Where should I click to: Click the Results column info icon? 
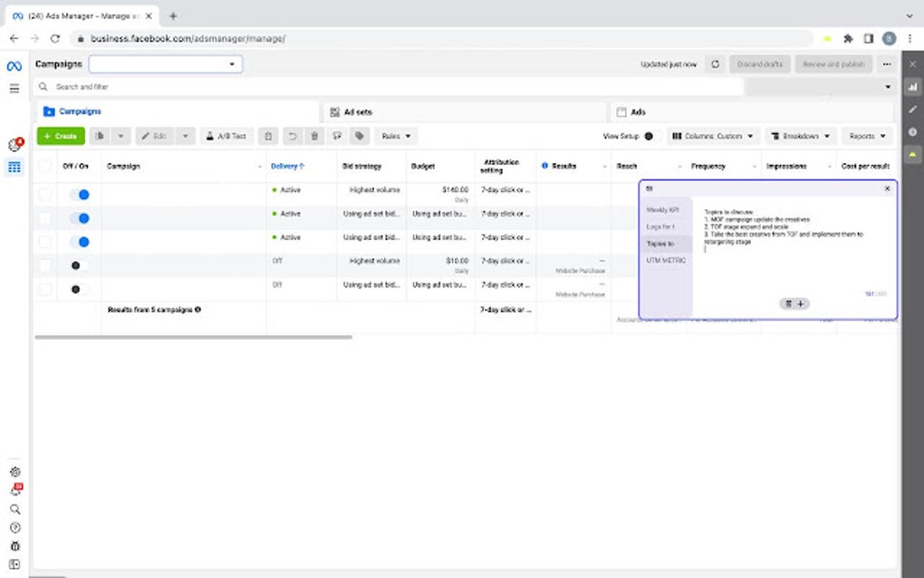point(544,166)
